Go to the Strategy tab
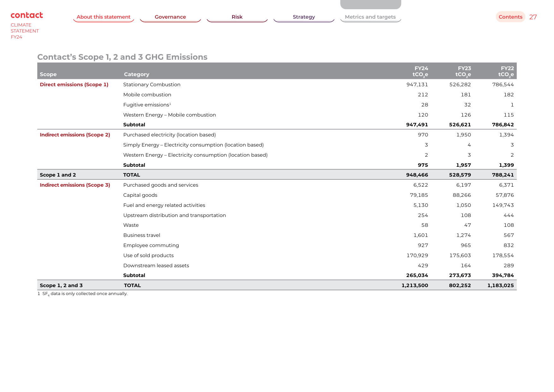 point(304,17)
